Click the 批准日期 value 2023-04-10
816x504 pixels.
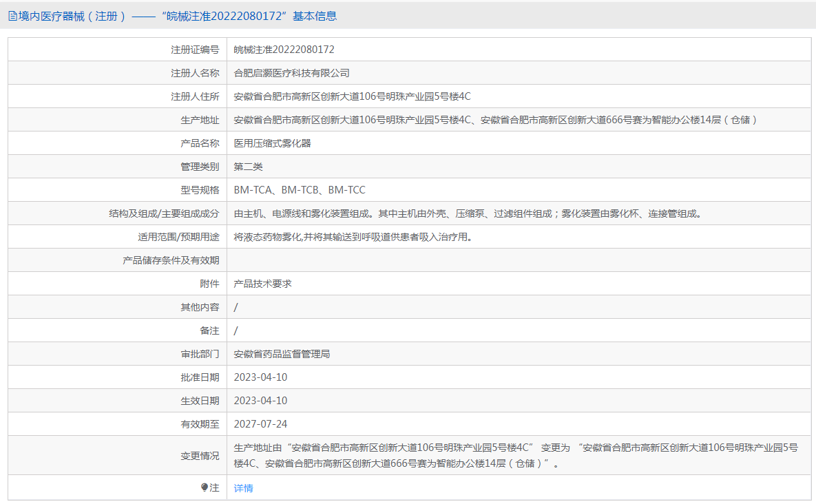coord(260,377)
